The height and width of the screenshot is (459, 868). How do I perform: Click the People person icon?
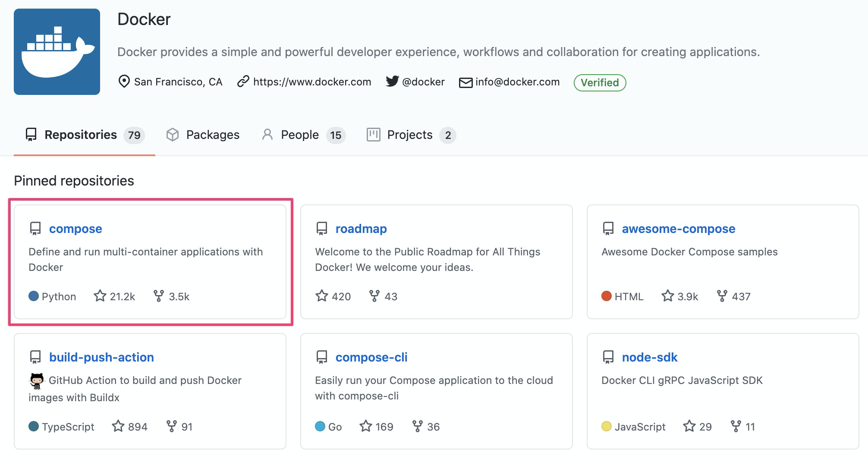(x=267, y=135)
